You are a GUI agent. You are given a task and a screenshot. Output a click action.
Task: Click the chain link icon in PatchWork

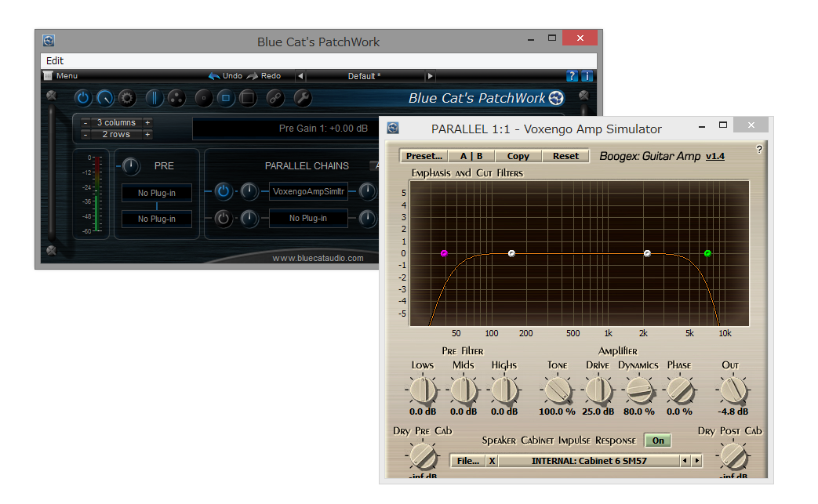[x=275, y=98]
